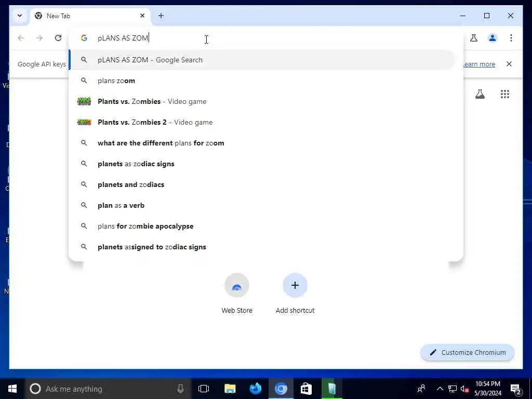Go forward using the forward arrow
Image resolution: width=532 pixels, height=399 pixels.
39,38
